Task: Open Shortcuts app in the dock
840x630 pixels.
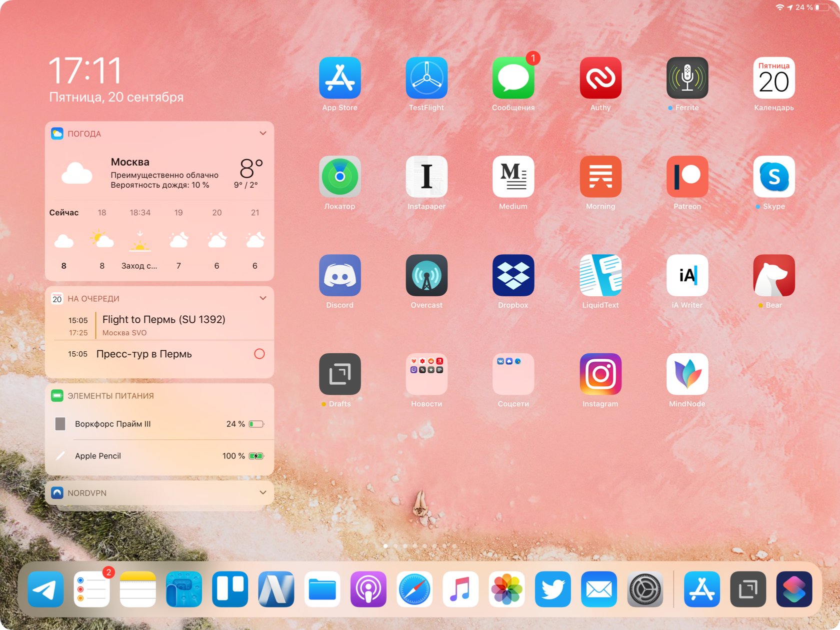Action: [x=794, y=589]
